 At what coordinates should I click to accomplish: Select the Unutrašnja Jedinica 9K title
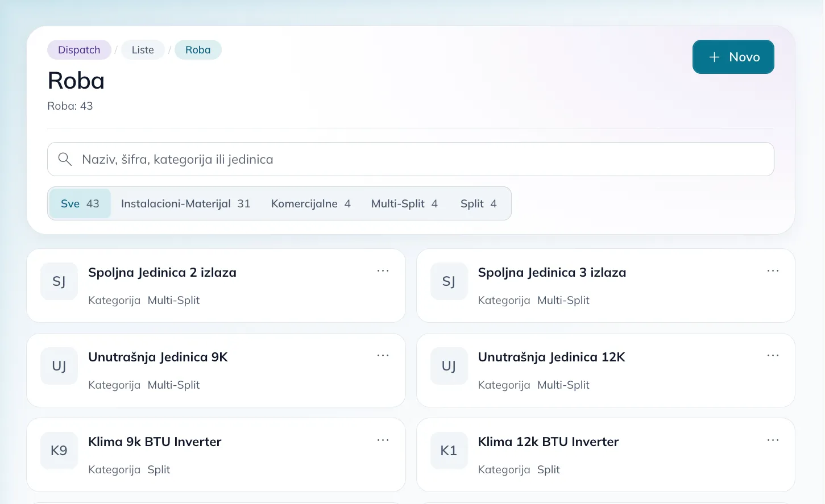[158, 357]
